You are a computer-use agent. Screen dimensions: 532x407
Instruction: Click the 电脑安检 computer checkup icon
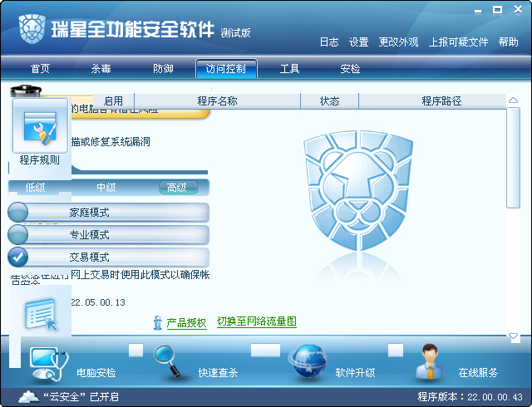click(49, 364)
